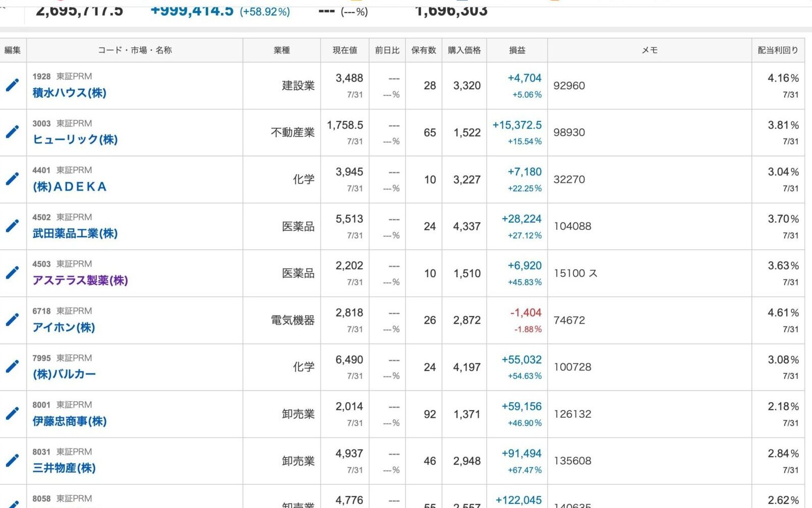This screenshot has height=508, width=812.
Task: Open the アイホン(株) stock link
Action: (x=64, y=327)
